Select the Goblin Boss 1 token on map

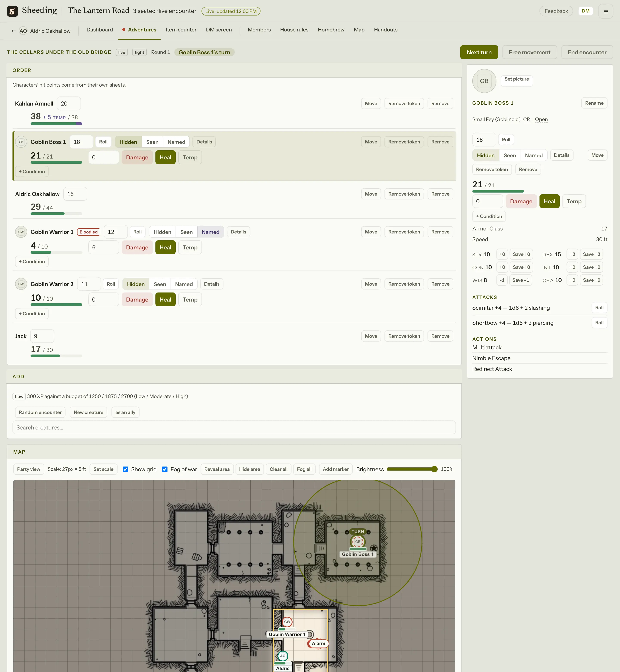(x=358, y=541)
